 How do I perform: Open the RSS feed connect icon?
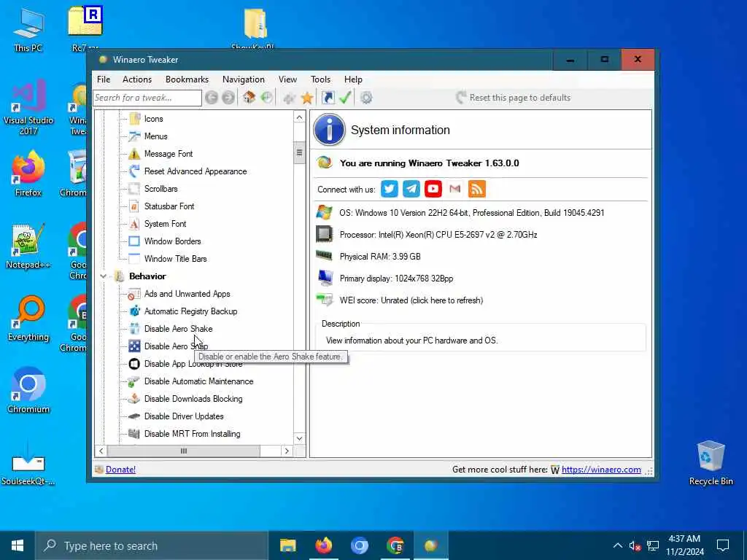coord(477,189)
